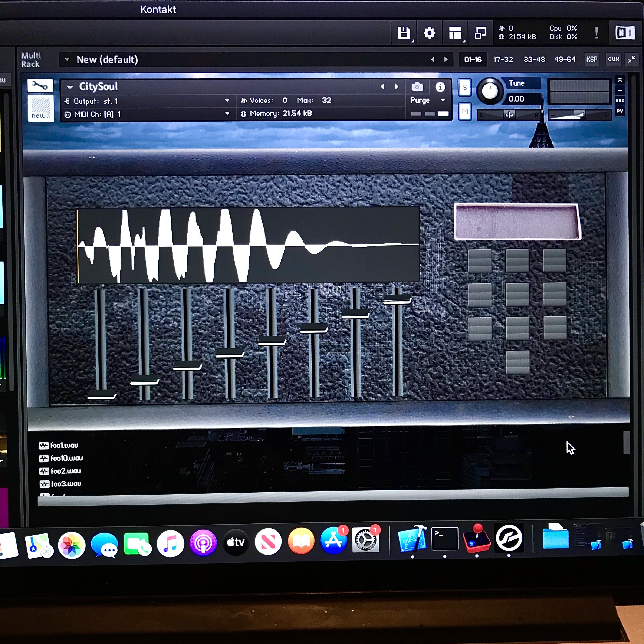
Task: Open Kontakt options via the gear icon
Action: [429, 33]
